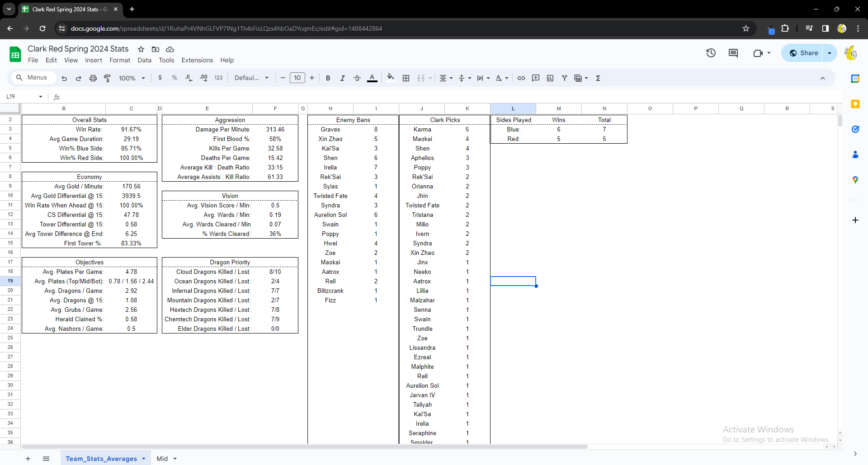
Task: Open the all sheets list
Action: click(x=46, y=459)
